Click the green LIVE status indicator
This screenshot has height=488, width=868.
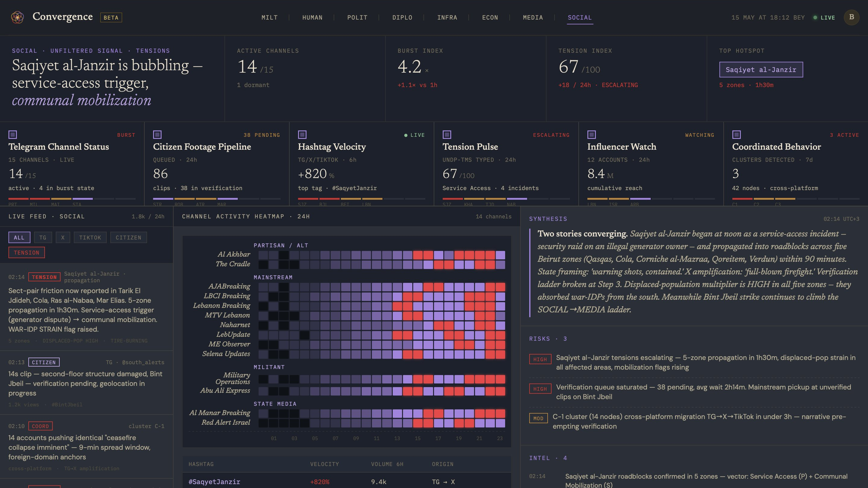[824, 17]
